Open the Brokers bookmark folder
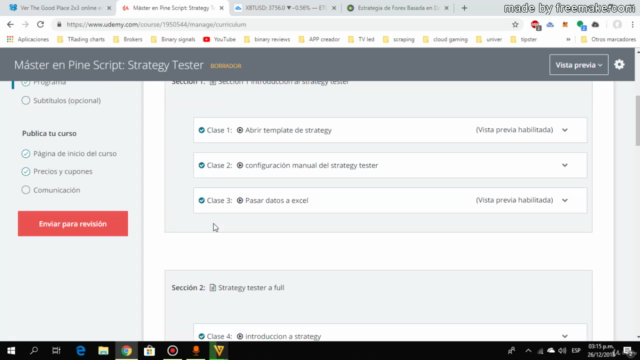The height and width of the screenshot is (360, 640). 128,39
